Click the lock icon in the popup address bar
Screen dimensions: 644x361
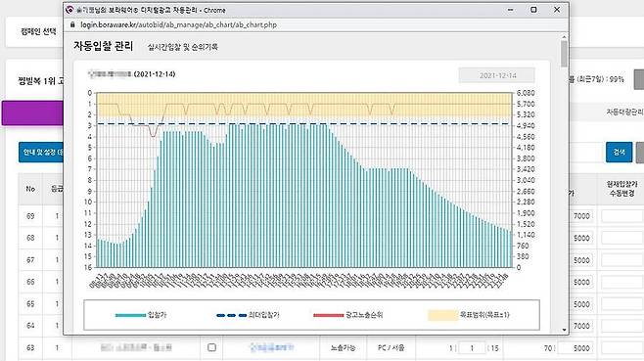[x=72, y=24]
